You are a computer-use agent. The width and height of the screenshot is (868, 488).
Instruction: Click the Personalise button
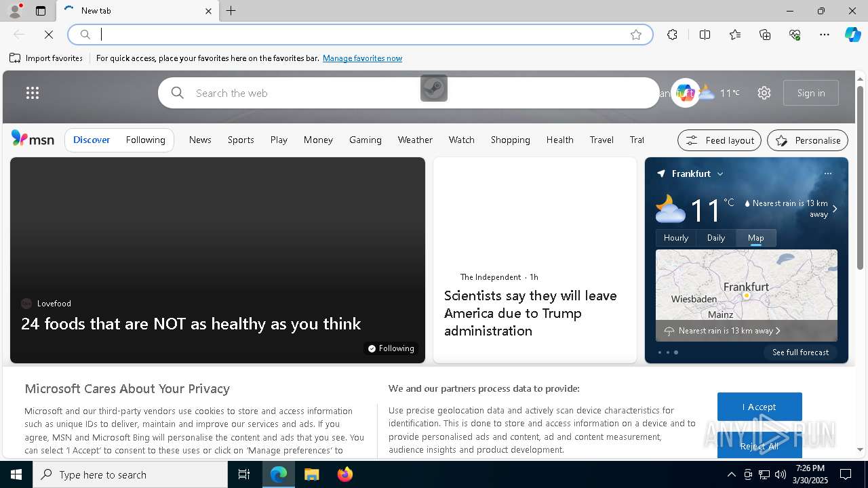pos(808,140)
